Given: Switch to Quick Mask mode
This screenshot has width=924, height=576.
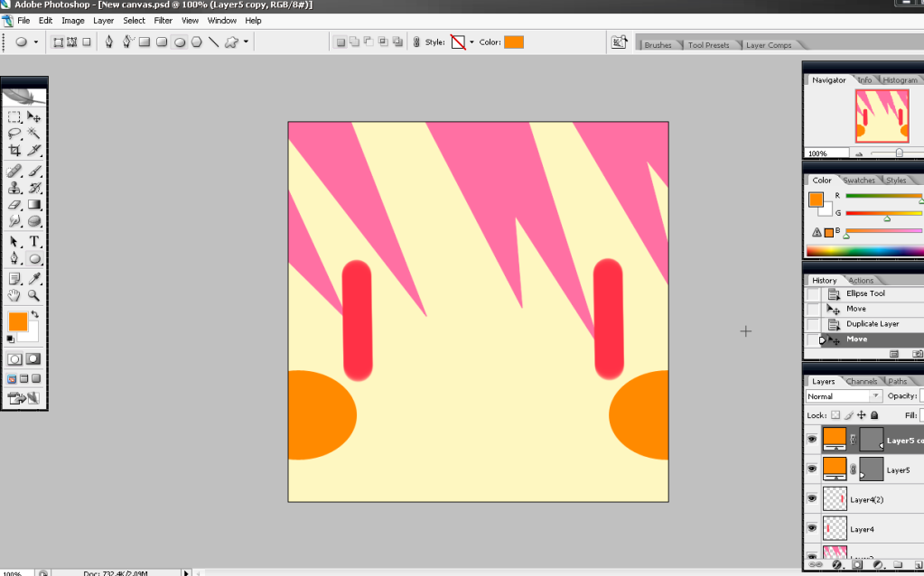Looking at the screenshot, I should point(33,358).
